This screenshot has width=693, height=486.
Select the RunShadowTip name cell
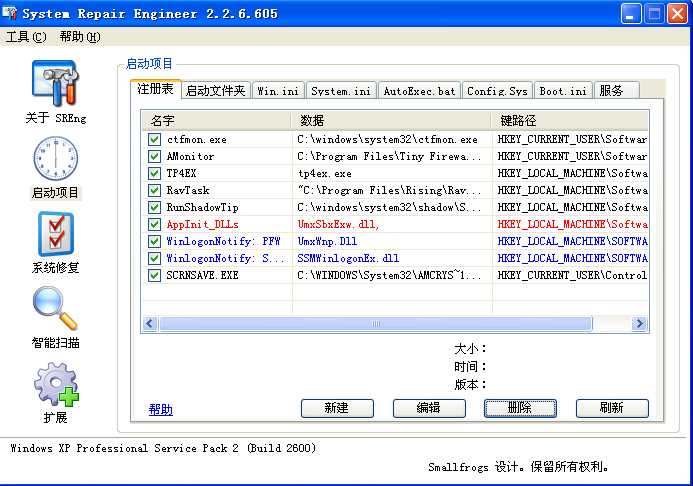coord(202,207)
